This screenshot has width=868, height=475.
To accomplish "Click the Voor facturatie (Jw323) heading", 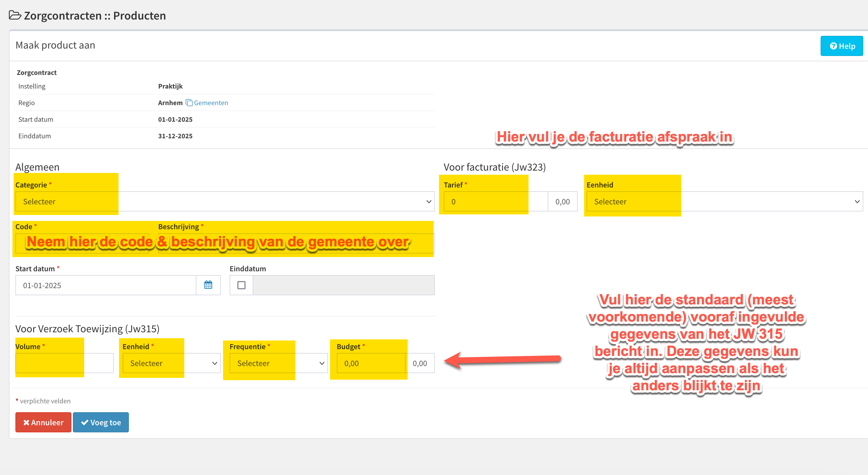I will [495, 167].
